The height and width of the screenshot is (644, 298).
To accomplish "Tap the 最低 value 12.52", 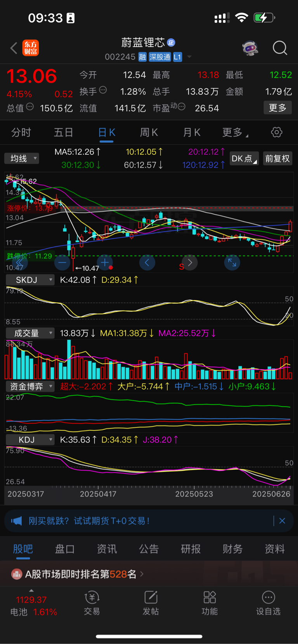I will [x=281, y=75].
